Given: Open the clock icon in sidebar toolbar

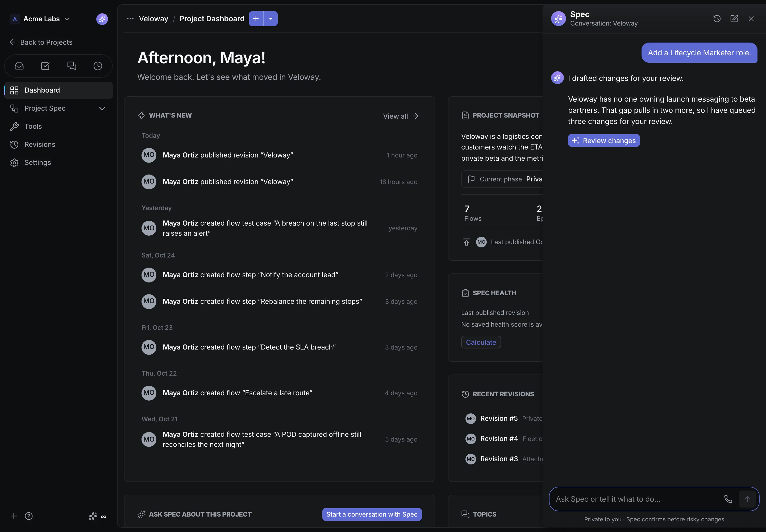Looking at the screenshot, I should click(98, 66).
